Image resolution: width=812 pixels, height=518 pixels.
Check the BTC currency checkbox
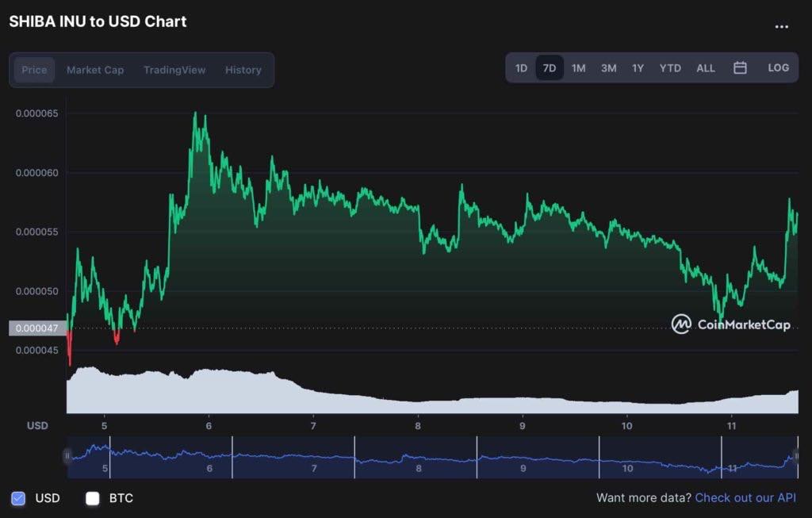[92, 498]
